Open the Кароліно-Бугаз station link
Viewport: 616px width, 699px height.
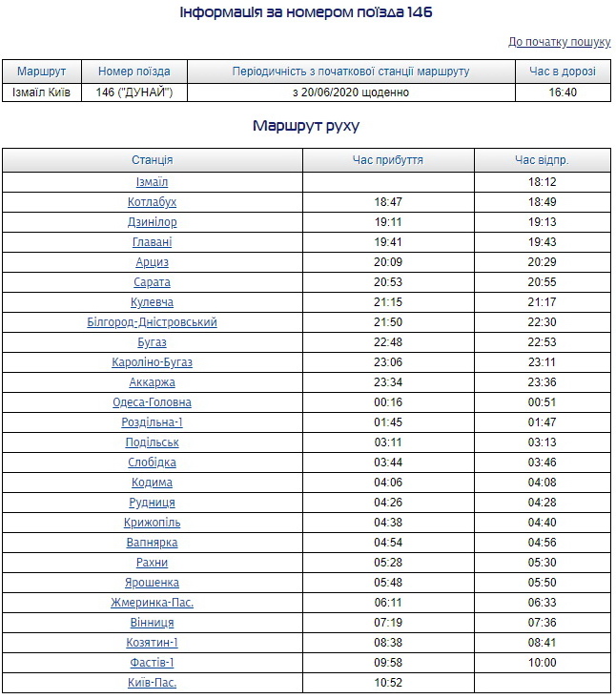point(153,362)
